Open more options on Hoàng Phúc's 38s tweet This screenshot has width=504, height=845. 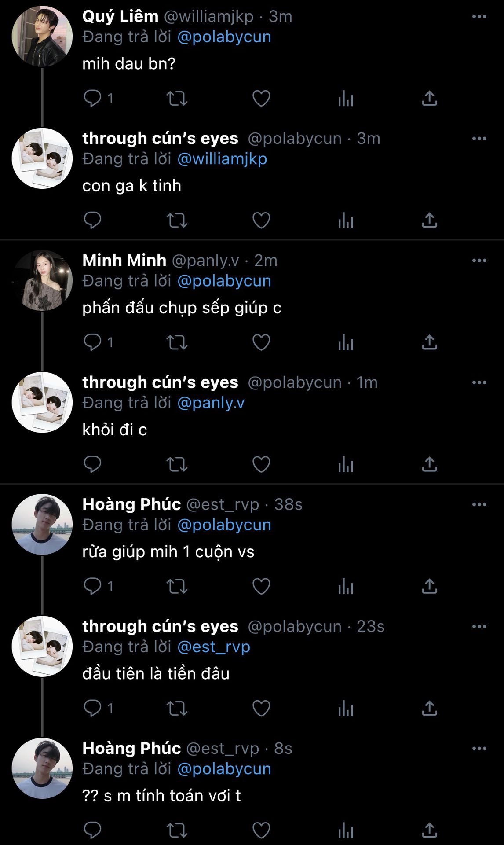coord(479,504)
